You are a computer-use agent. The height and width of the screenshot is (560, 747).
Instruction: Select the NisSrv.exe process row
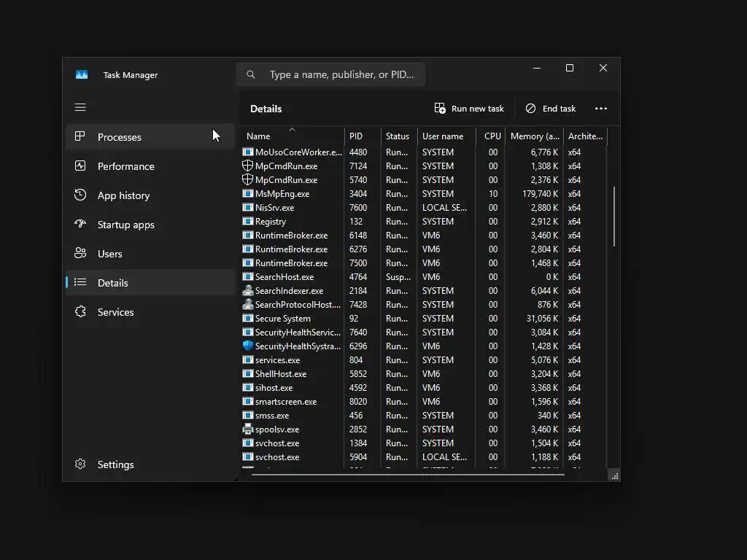(423, 207)
